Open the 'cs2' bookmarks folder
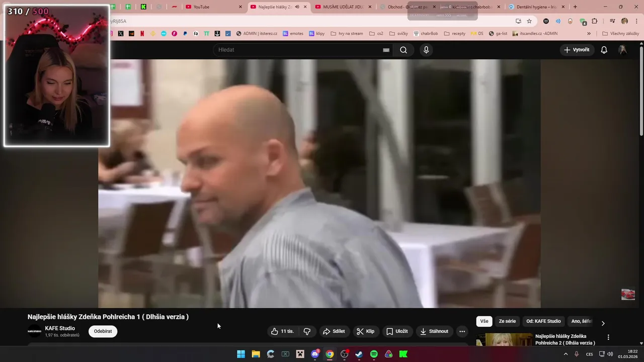The height and width of the screenshot is (362, 644). (x=376, y=34)
